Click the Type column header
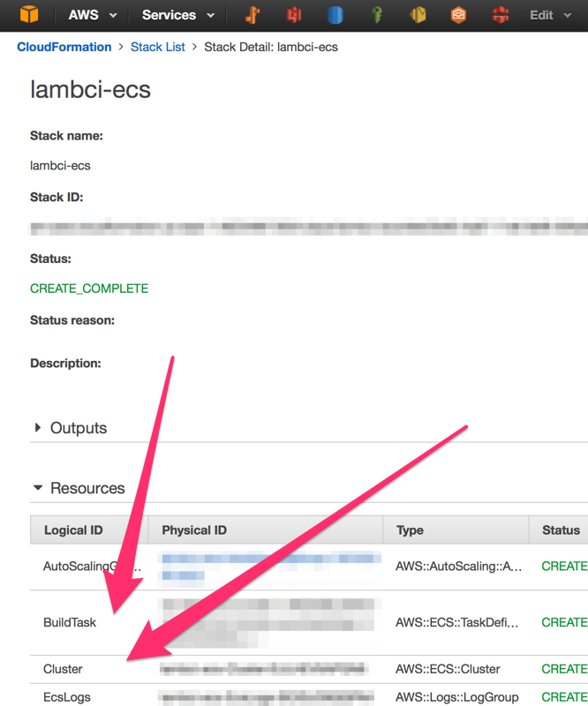This screenshot has height=706, width=588. tap(410, 530)
